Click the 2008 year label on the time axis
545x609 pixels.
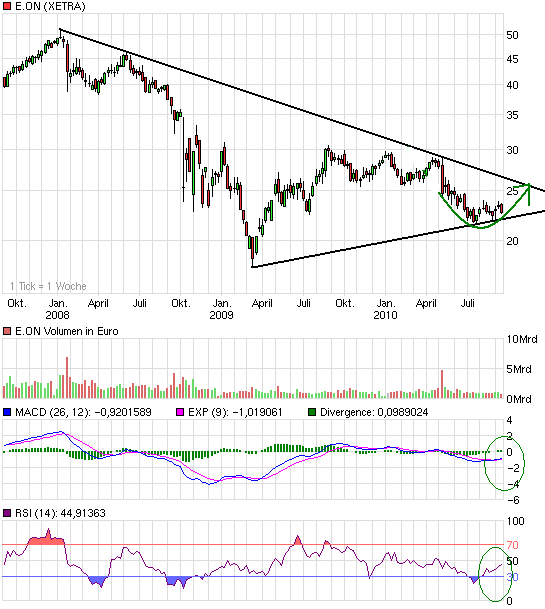(x=57, y=315)
